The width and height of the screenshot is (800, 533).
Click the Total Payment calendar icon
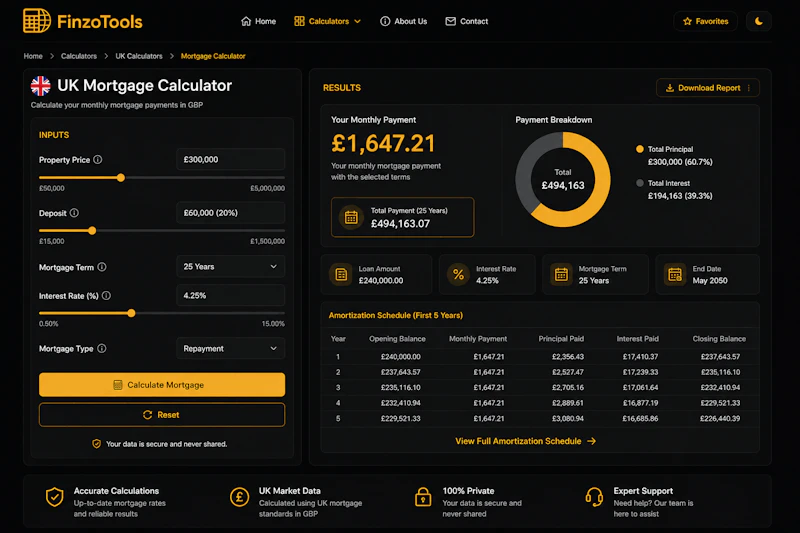point(351,217)
